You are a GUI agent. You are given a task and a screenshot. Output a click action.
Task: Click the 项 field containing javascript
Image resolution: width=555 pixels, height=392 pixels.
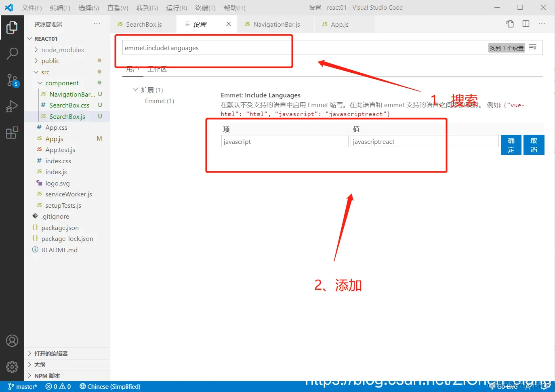click(285, 141)
